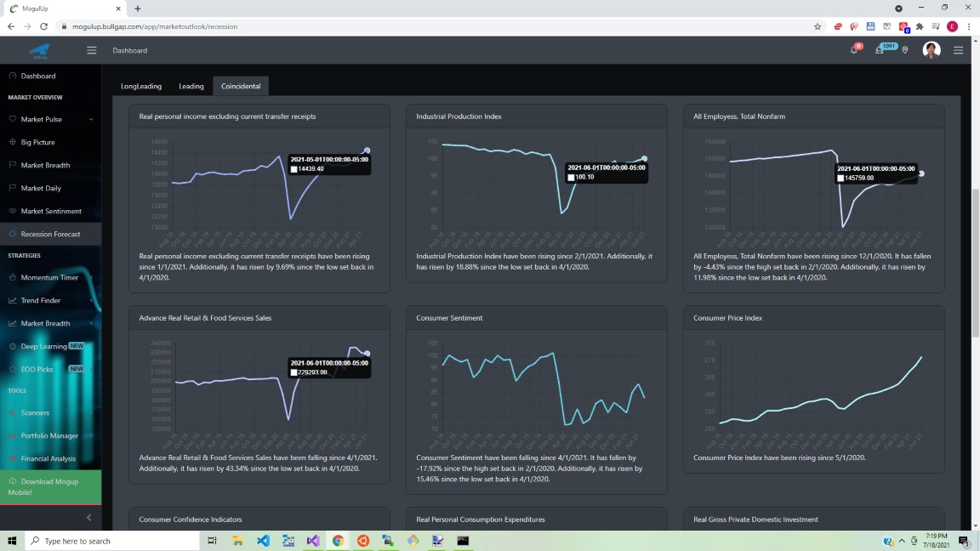The width and height of the screenshot is (980, 551).
Task: Open the notifications bell
Action: point(854,50)
